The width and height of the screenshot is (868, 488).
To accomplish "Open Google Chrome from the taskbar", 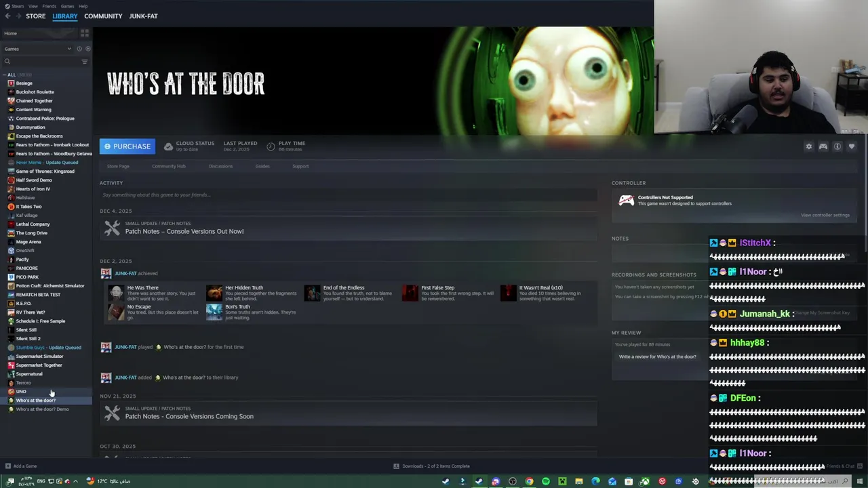I will coord(529,481).
